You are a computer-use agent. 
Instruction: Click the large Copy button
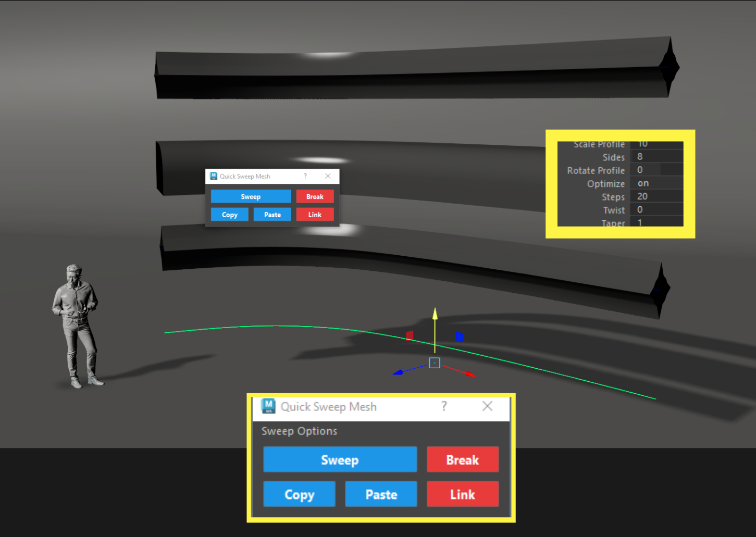(299, 494)
